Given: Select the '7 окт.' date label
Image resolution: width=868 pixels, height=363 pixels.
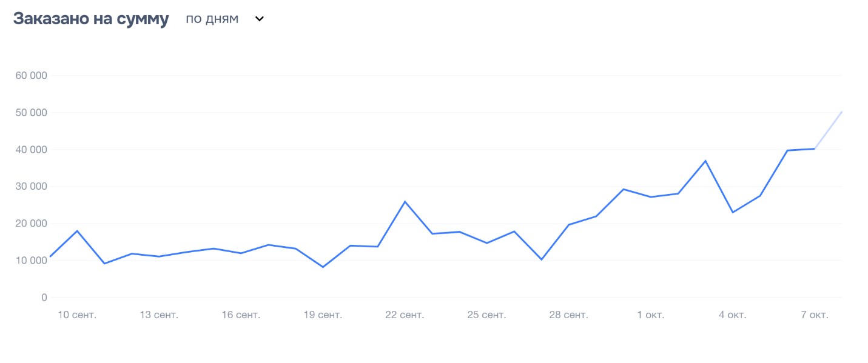Looking at the screenshot, I should tap(815, 315).
